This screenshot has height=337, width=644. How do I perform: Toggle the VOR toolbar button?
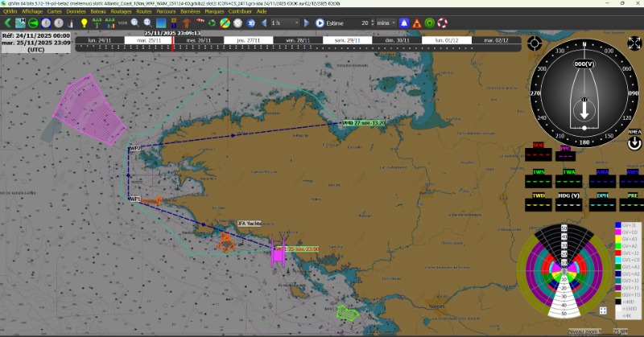122,23
